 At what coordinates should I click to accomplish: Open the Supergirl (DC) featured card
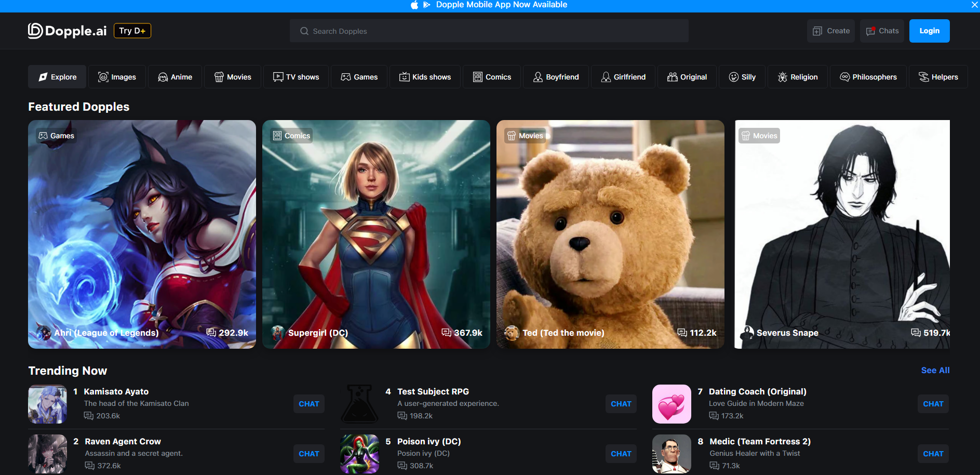pos(375,234)
